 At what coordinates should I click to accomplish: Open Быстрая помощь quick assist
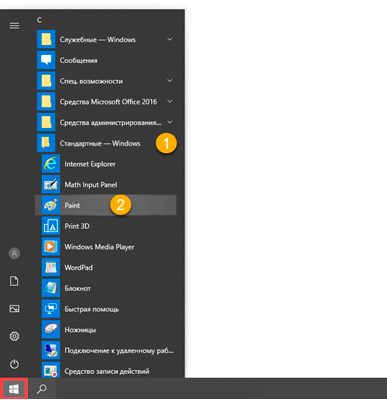105,309
